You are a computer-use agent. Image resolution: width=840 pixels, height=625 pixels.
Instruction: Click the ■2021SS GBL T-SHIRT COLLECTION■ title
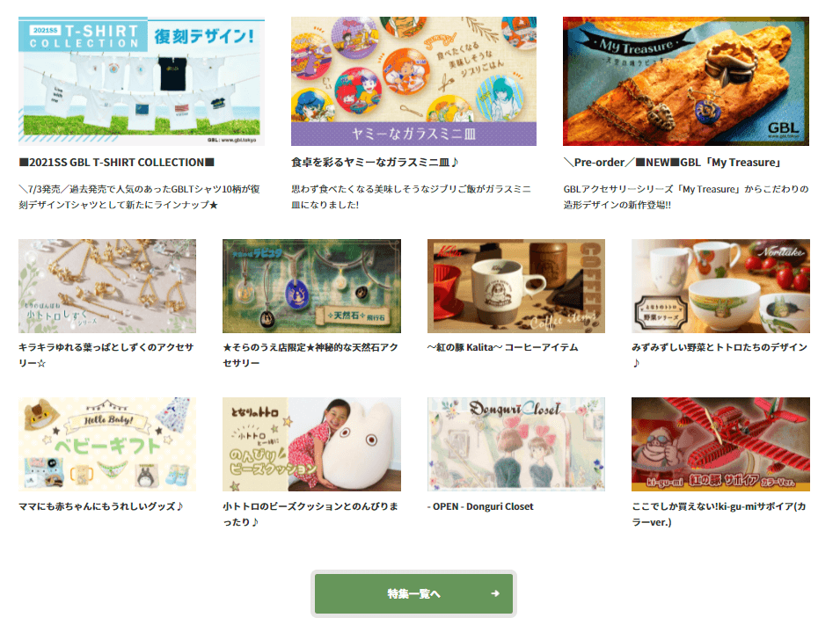(117, 163)
